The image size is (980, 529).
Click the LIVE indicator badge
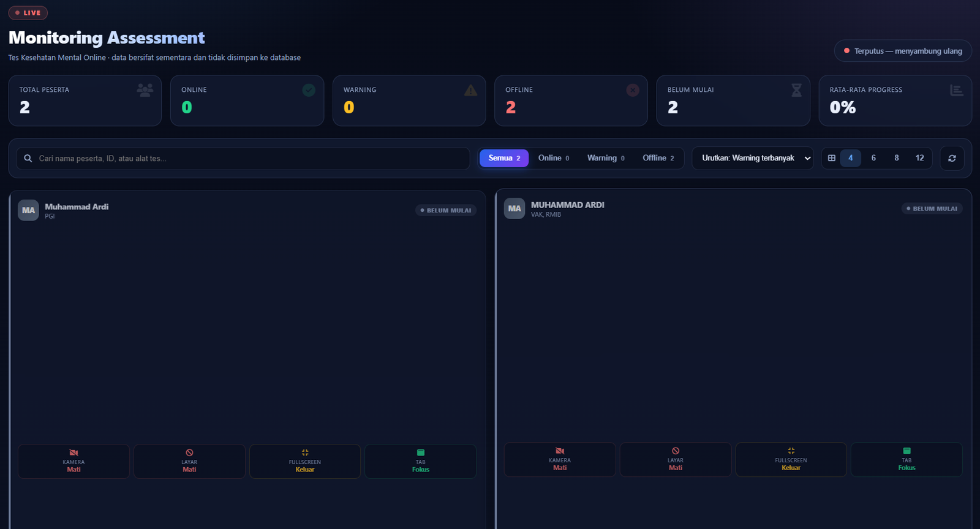point(28,13)
